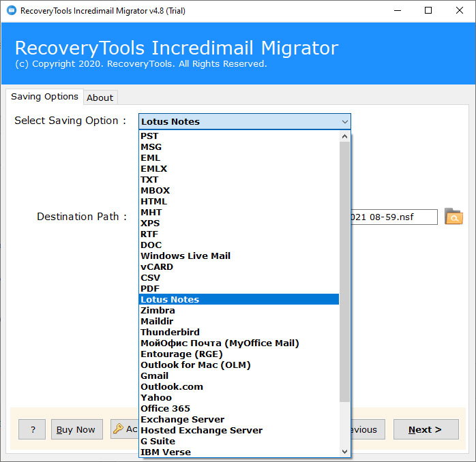Pick vCARD from the options
476x462 pixels.
(x=239, y=267)
